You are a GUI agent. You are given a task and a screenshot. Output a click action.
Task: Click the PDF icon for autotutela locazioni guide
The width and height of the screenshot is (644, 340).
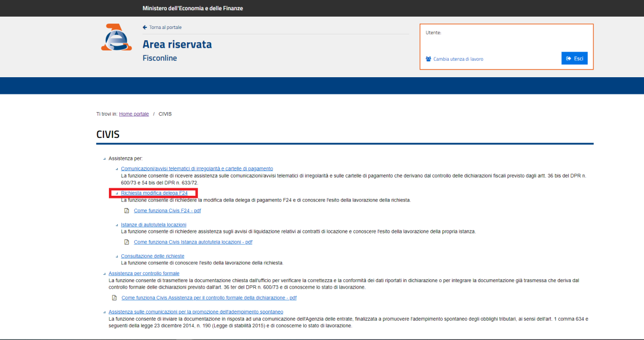(x=127, y=242)
